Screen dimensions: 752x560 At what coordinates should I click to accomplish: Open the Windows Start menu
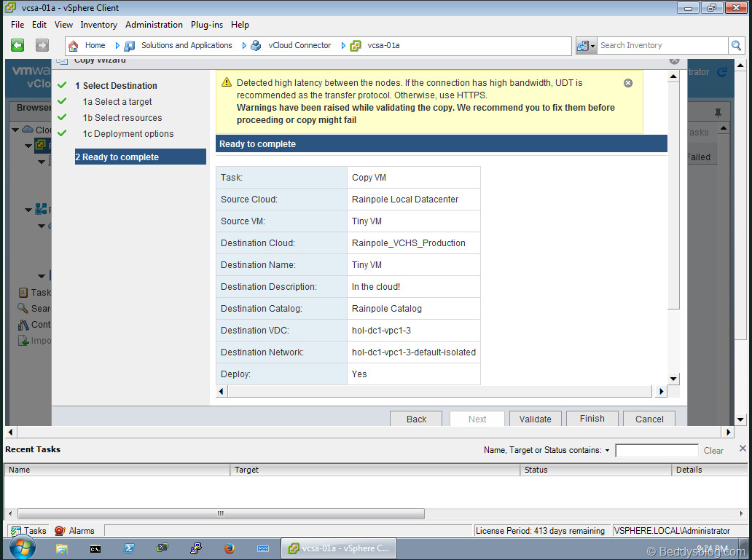tap(22, 548)
